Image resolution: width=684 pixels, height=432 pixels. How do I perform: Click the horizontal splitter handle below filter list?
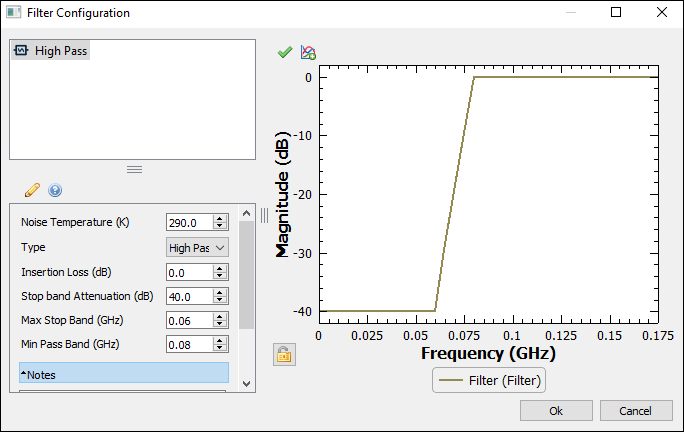coord(134,169)
